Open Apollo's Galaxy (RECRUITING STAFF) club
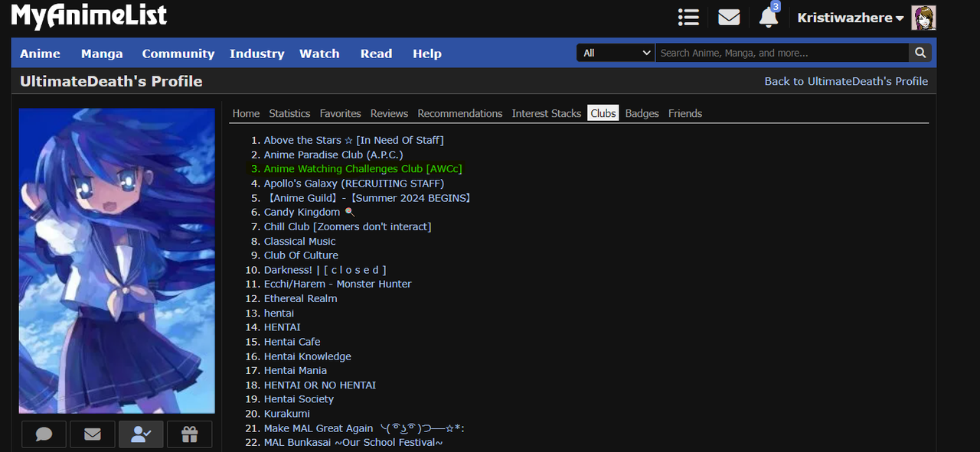The height and width of the screenshot is (452, 980). click(x=354, y=184)
